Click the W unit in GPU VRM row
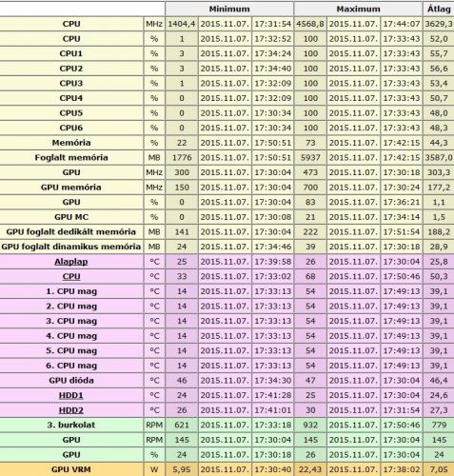 tap(154, 469)
